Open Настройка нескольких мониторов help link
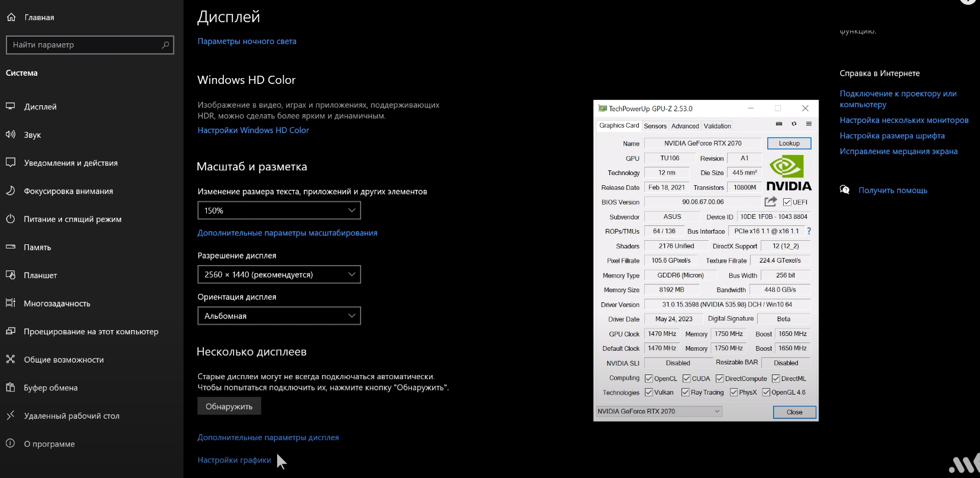 tap(904, 120)
